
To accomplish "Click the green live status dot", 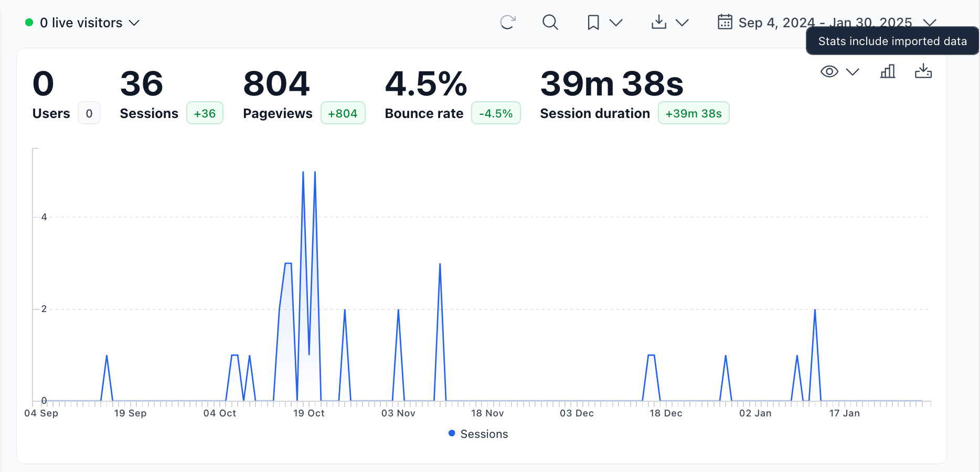I will (x=29, y=23).
